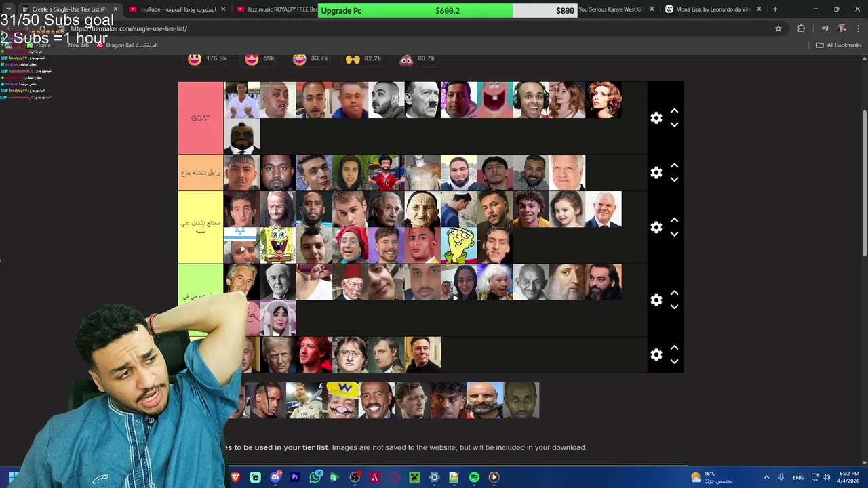Switch the ENG input language indicator
The width and height of the screenshot is (868, 488).
798,477
